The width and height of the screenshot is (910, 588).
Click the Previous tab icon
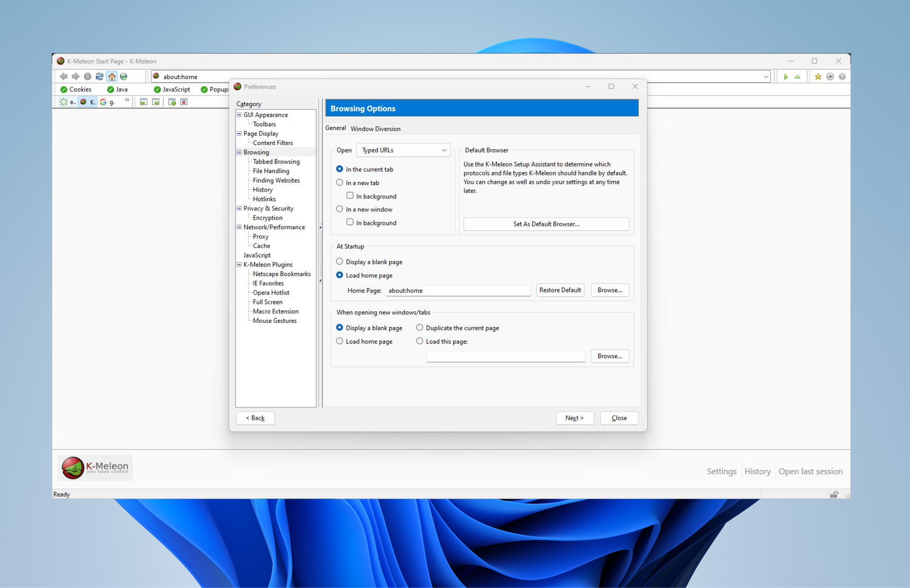(x=144, y=102)
